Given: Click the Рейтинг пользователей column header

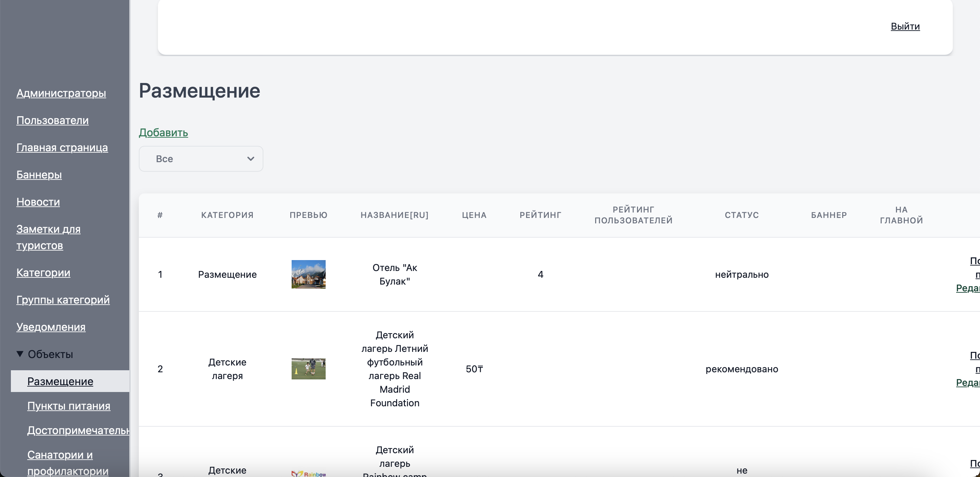Looking at the screenshot, I should (x=633, y=215).
